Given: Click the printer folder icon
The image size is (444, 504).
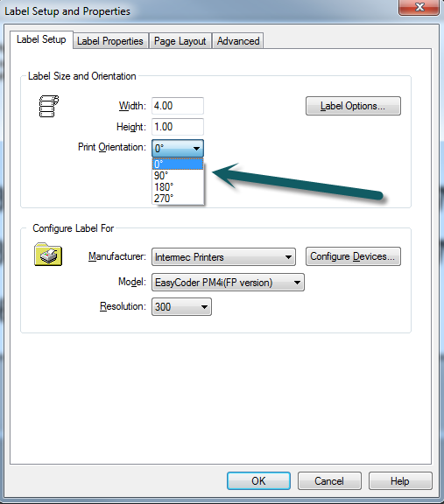Looking at the screenshot, I should [x=48, y=255].
